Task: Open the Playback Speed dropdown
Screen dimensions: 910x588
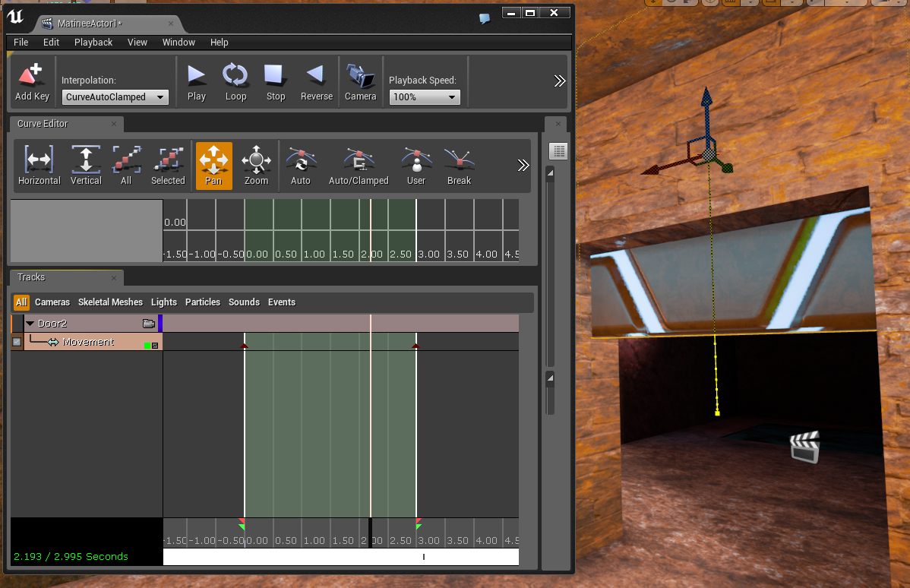Action: point(424,97)
